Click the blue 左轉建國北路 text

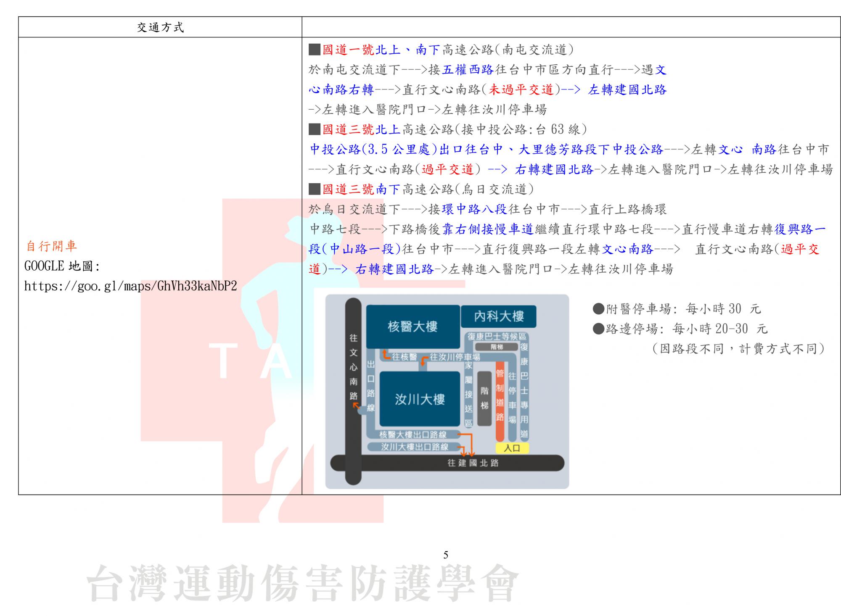[627, 90]
